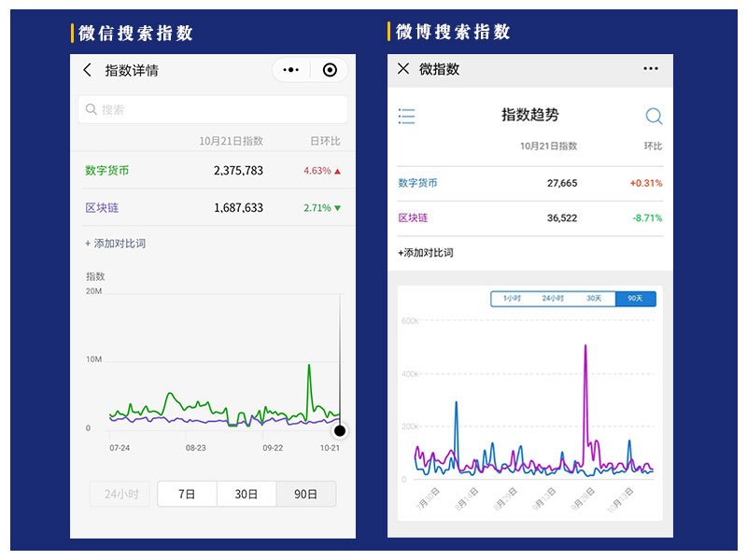Image resolution: width=747 pixels, height=560 pixels.
Task: Select the purple 区块链 keyword in WeChat index
Action: (x=102, y=207)
